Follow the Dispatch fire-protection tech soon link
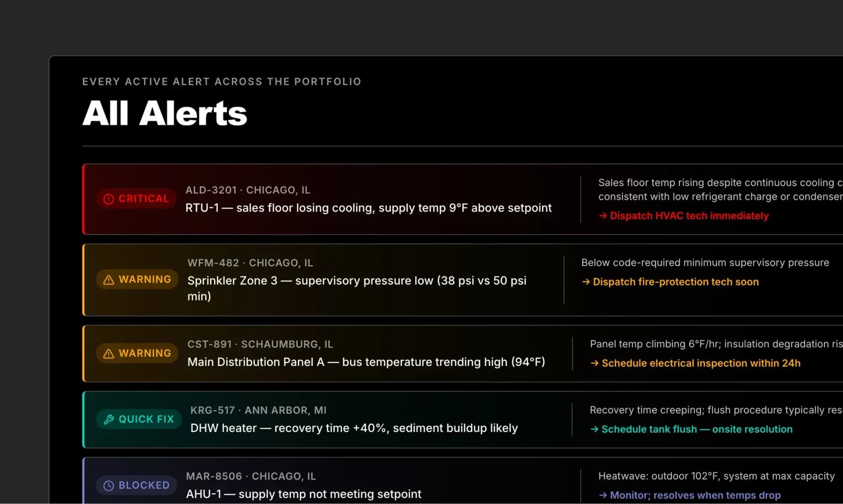The image size is (843, 504). 670,282
